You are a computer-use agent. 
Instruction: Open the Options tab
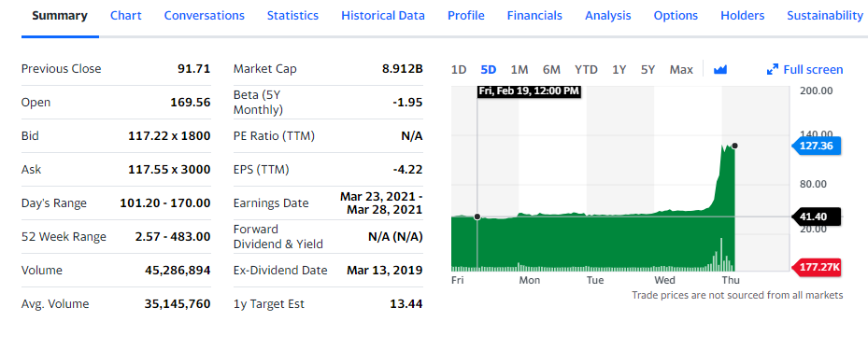pyautogui.click(x=676, y=16)
